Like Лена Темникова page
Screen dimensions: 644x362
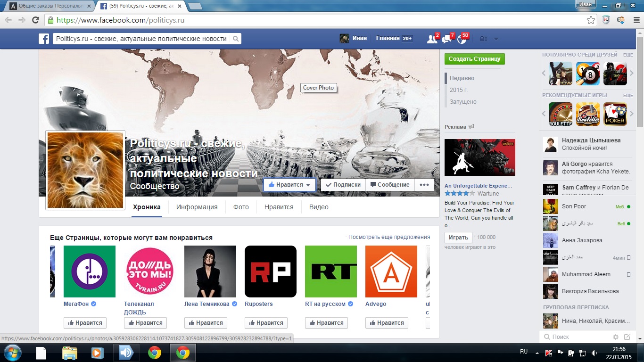point(206,323)
